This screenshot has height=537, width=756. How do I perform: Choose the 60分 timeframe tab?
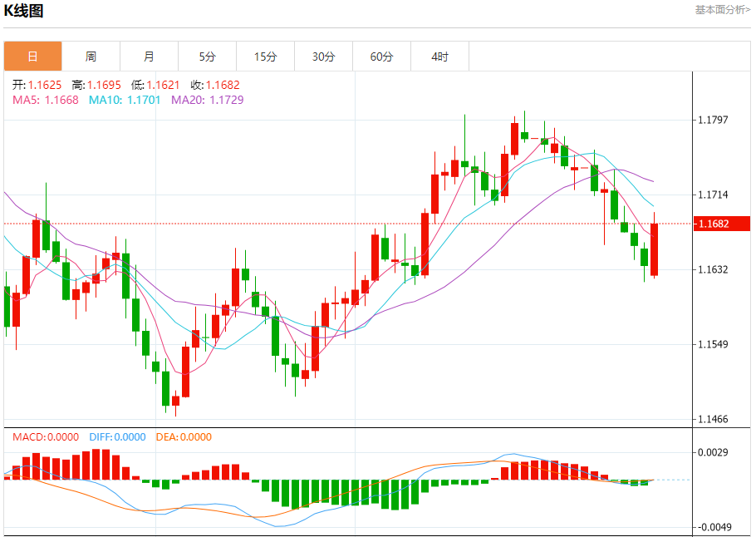pos(381,57)
